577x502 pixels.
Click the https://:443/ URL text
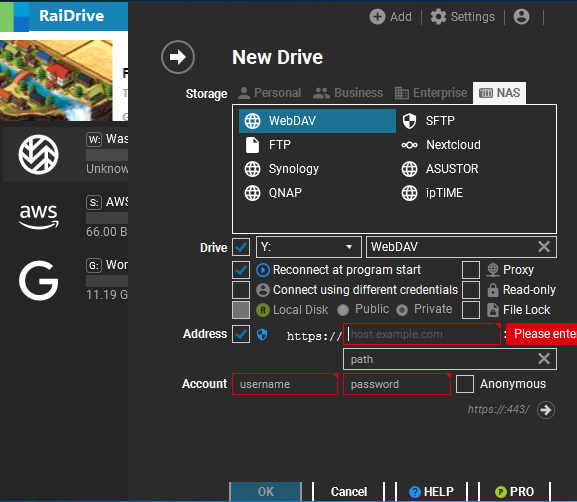click(498, 409)
